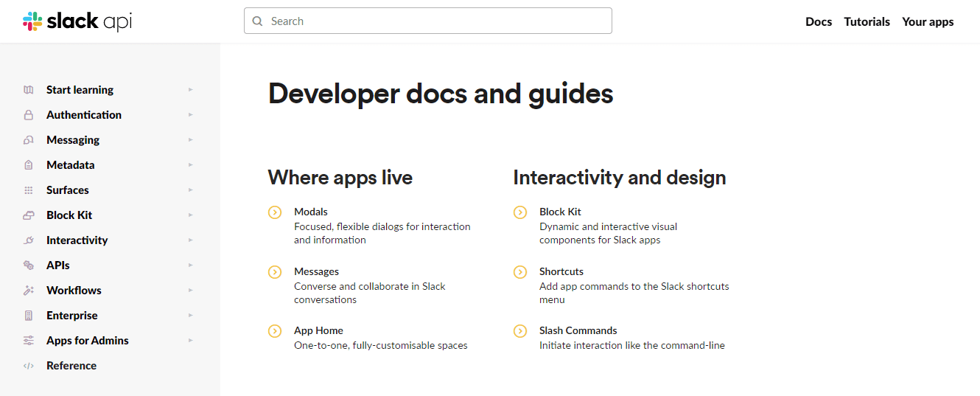Click the Surfaces grid icon
Image resolution: width=980 pixels, height=396 pixels.
point(29,190)
